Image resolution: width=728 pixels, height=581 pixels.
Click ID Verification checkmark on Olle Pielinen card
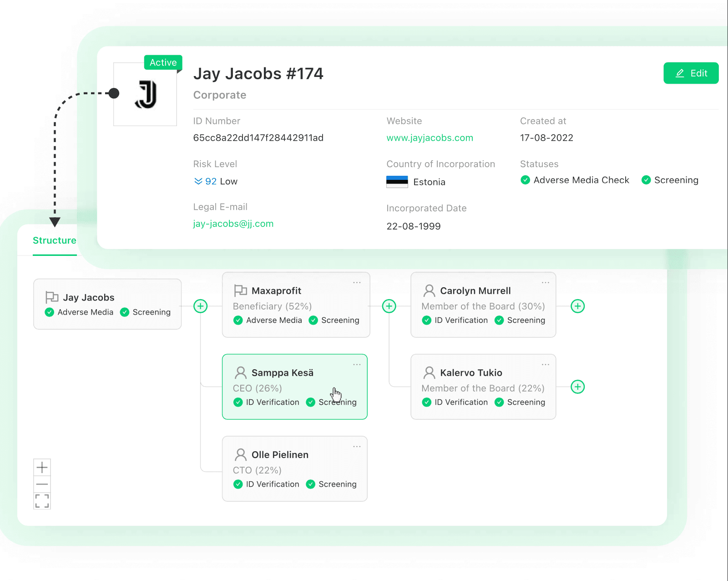click(x=238, y=484)
